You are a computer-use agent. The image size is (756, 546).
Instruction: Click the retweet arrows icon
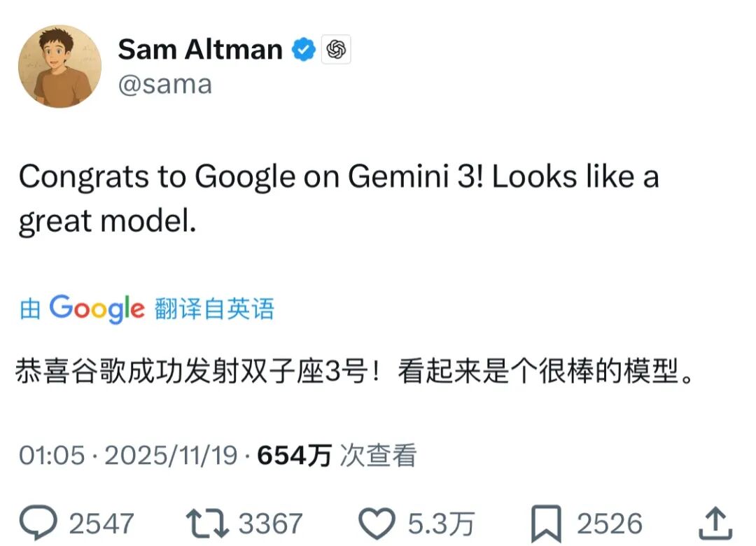click(x=206, y=523)
